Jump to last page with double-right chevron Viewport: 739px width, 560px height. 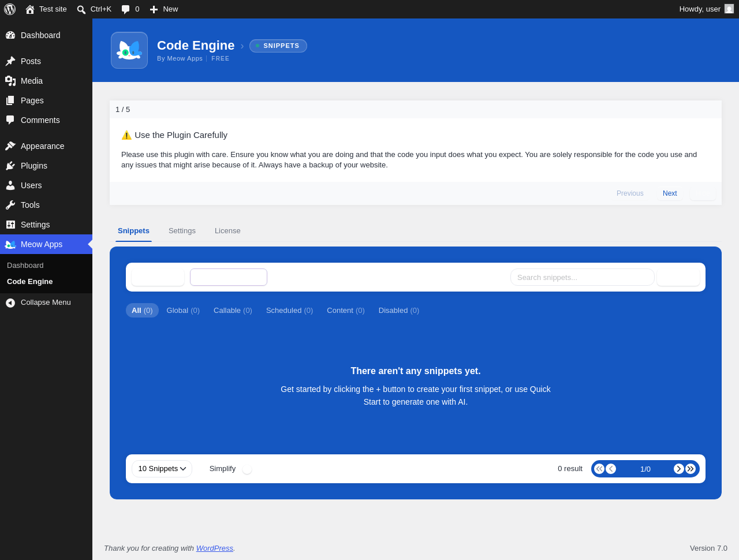coord(691,469)
